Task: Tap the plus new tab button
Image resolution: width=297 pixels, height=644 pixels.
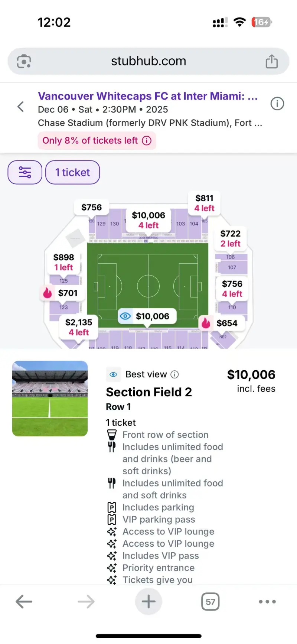Action: [x=148, y=602]
